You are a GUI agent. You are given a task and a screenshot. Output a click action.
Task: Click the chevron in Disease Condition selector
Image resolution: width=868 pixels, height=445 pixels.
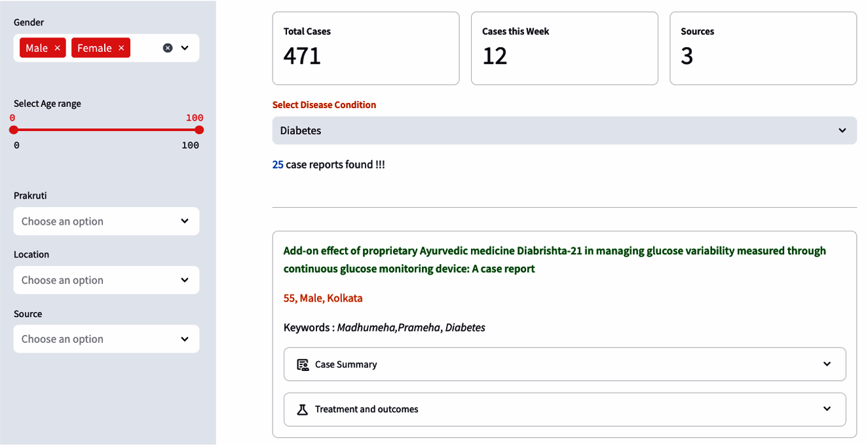(x=842, y=130)
